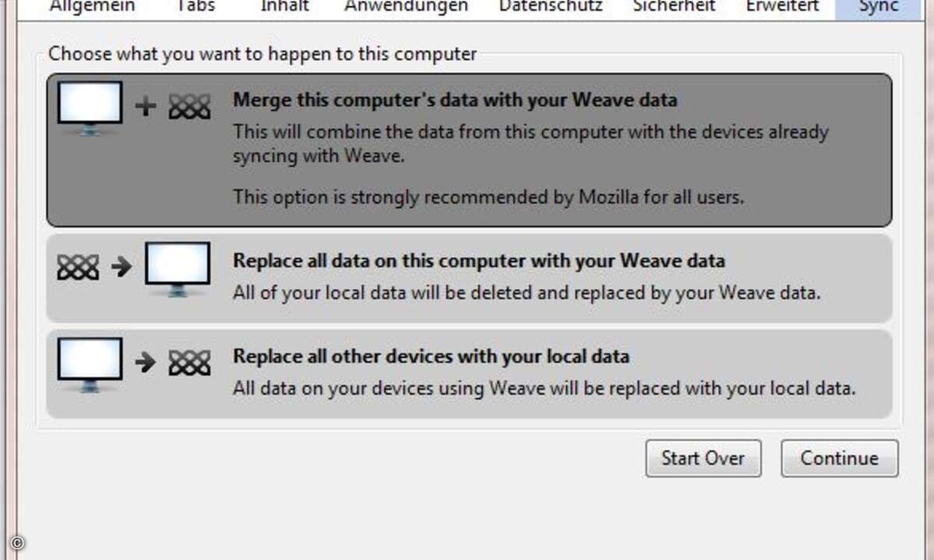The width and height of the screenshot is (934, 560).
Task: Select Replace all data on this computer option
Action: [x=469, y=278]
